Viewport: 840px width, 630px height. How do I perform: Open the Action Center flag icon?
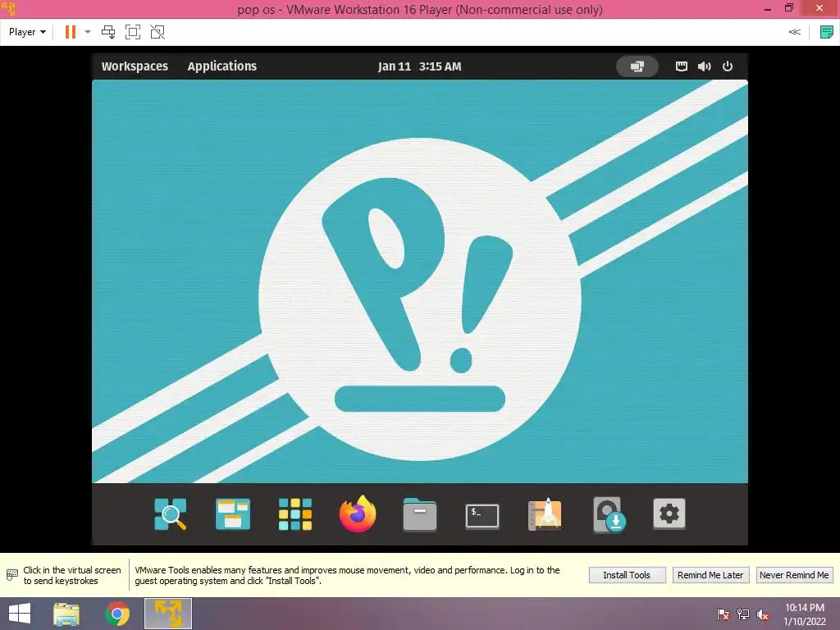[x=724, y=614]
